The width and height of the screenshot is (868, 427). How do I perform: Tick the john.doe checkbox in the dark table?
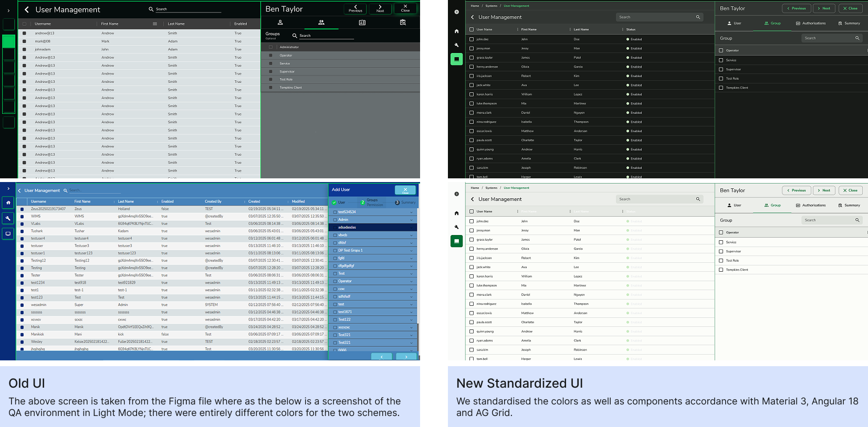[x=472, y=39]
